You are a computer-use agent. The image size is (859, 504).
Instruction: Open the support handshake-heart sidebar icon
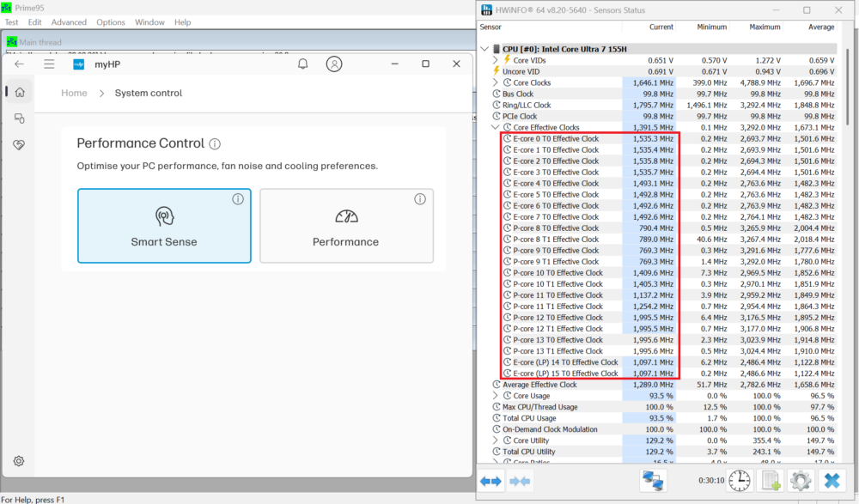click(x=19, y=146)
